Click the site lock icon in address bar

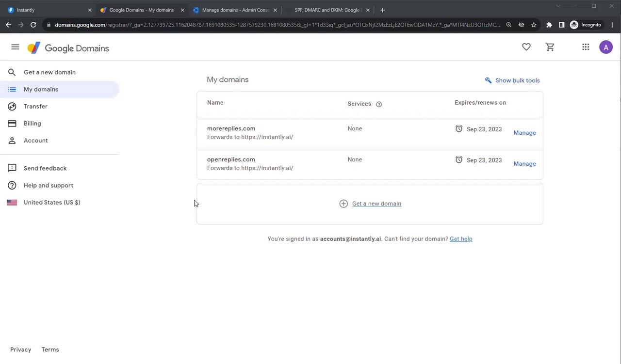pyautogui.click(x=49, y=25)
